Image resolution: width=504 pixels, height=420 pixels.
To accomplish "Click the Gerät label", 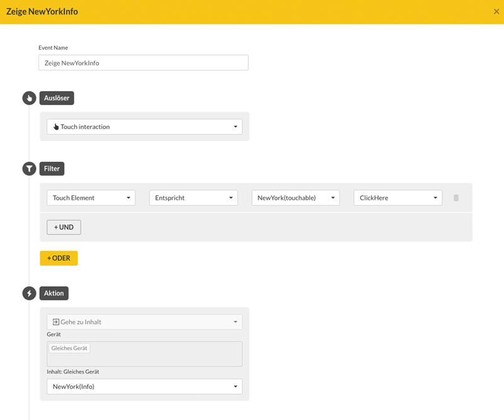I will pos(54,334).
